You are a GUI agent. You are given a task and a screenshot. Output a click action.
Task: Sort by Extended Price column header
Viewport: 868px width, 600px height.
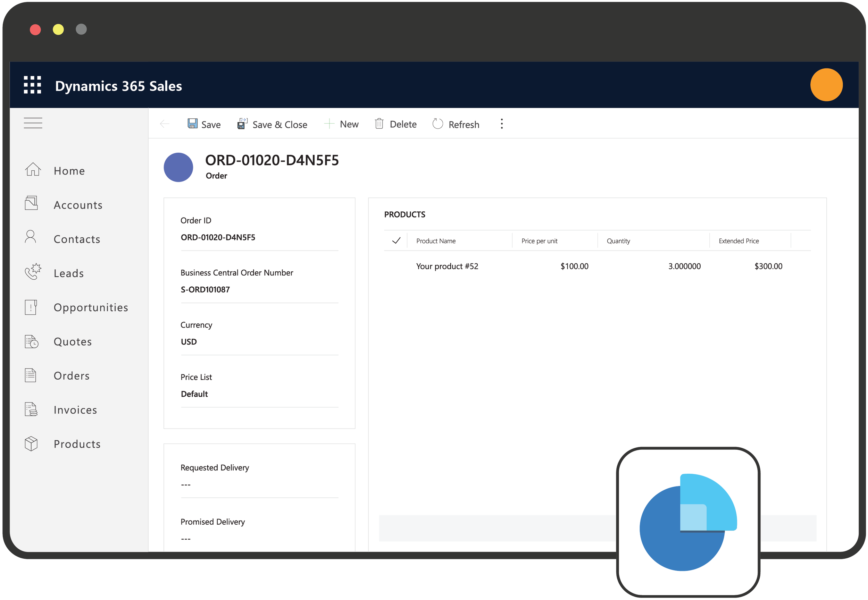tap(738, 241)
